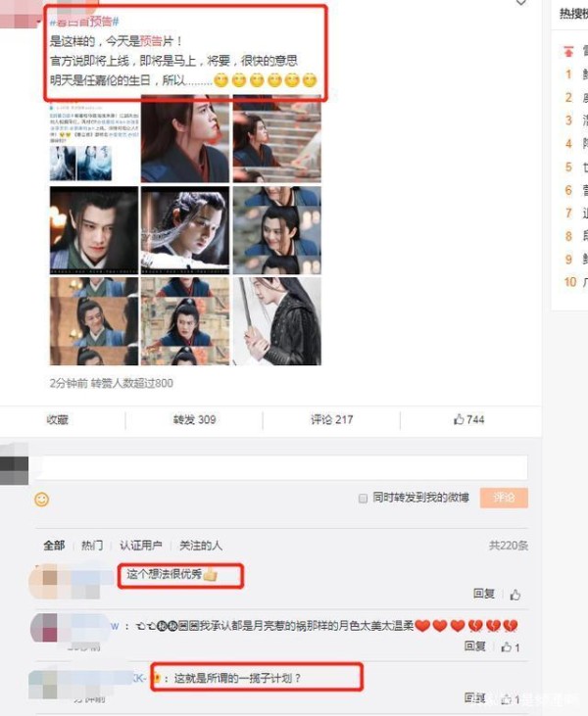The width and height of the screenshot is (588, 716).
Task: Open the thumbnail of man holding an umbrella
Action: pos(277,321)
